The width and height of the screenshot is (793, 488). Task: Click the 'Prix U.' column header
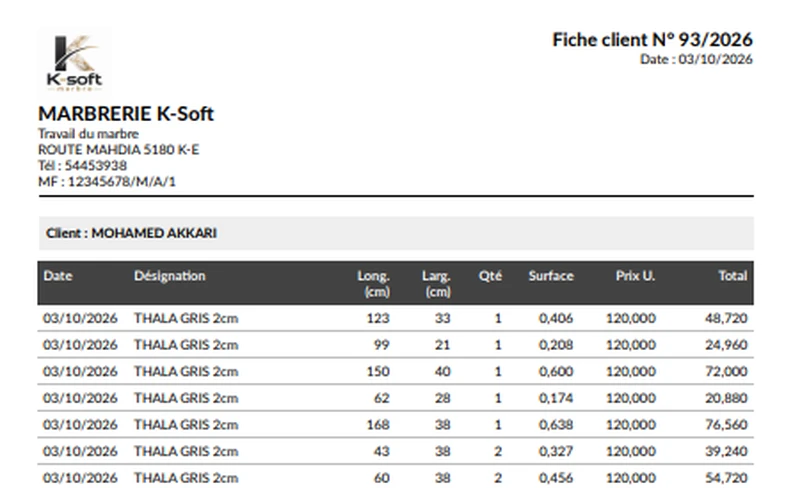click(635, 276)
